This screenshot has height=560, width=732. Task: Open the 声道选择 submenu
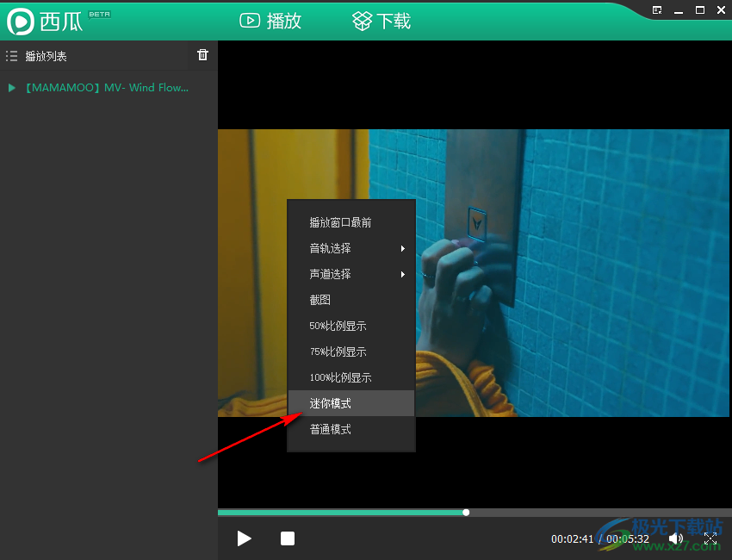(351, 274)
